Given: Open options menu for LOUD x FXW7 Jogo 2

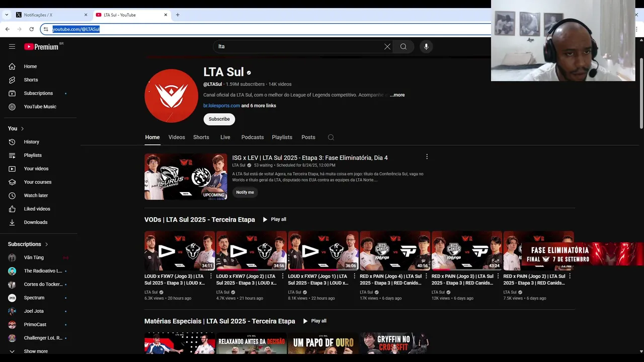Looking at the screenshot, I should tap(283, 276).
